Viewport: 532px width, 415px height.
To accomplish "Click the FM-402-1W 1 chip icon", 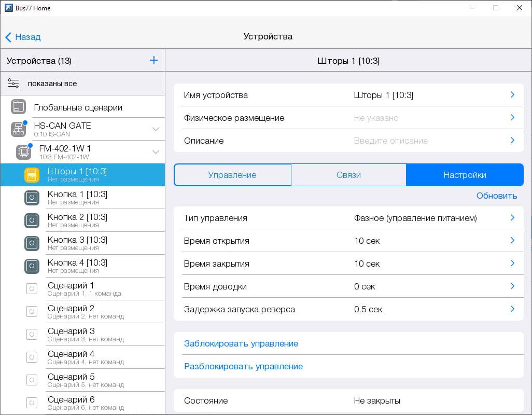I will [x=23, y=152].
